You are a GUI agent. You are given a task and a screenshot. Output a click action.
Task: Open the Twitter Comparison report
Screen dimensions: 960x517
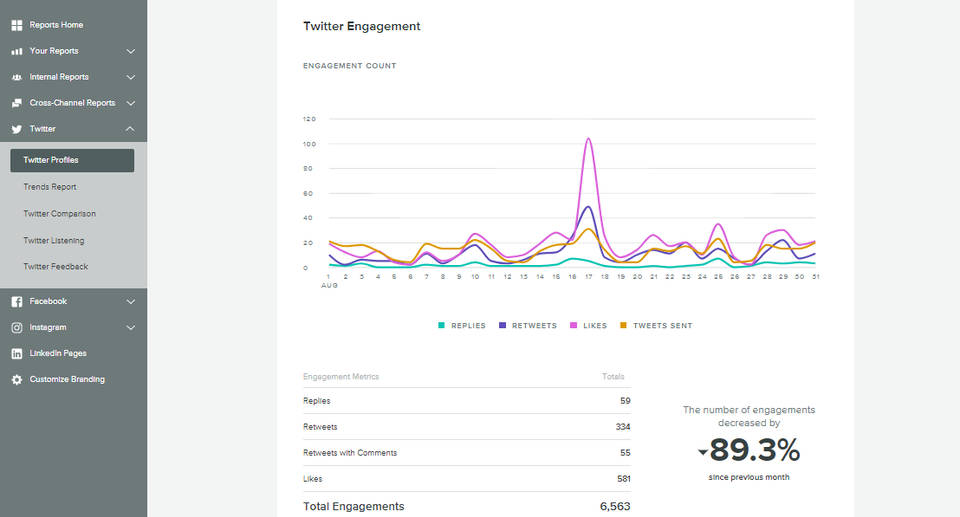click(60, 214)
